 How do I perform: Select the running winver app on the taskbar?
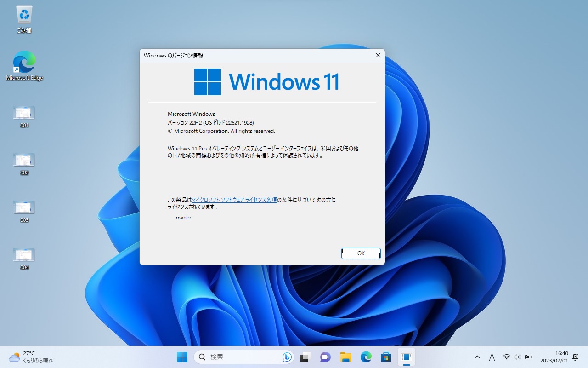tap(406, 357)
